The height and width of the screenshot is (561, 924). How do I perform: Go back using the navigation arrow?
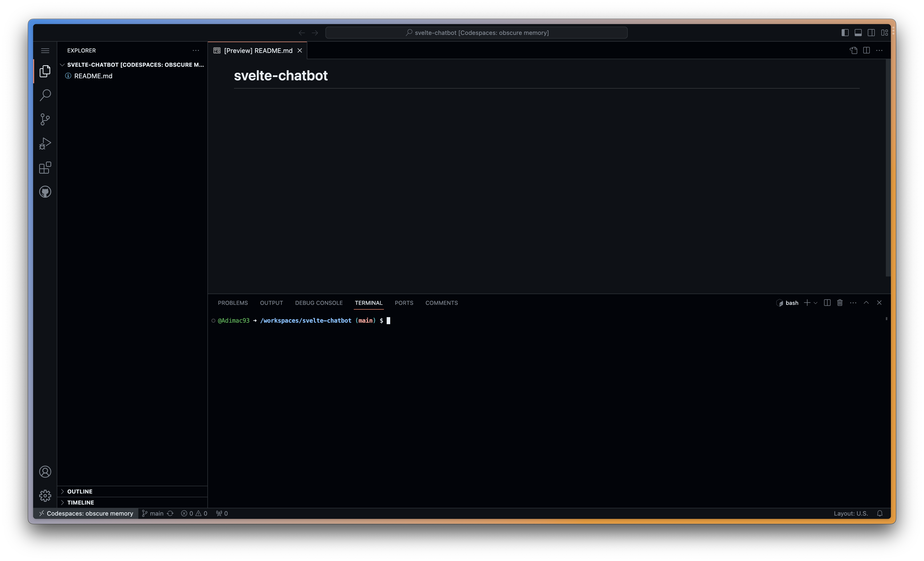302,33
